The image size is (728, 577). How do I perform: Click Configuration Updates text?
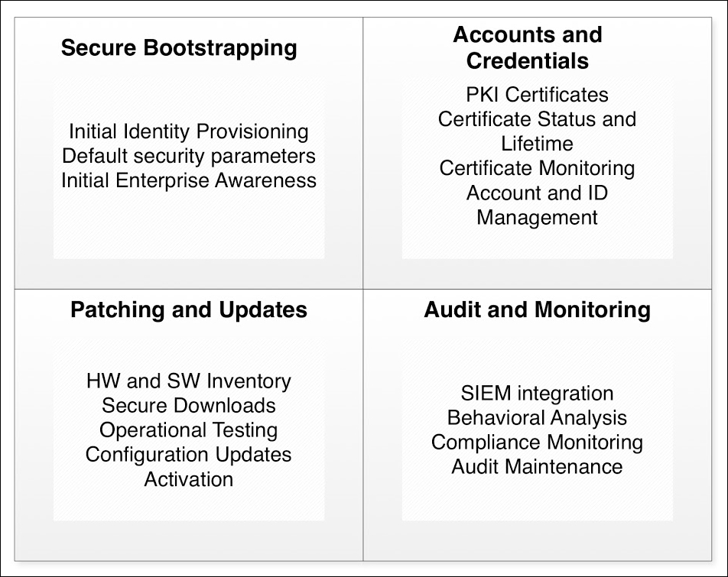(188, 455)
